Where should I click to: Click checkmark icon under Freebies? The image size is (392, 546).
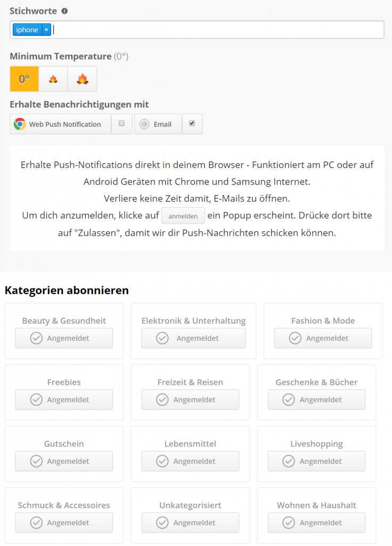[x=36, y=400]
